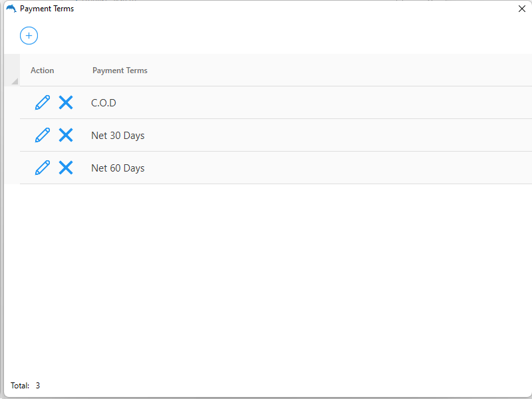Sort by the Action column header
This screenshot has width=532, height=399.
[x=43, y=70]
